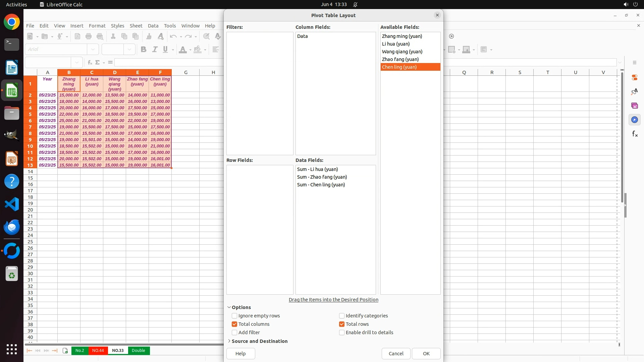The height and width of the screenshot is (362, 644).
Task: Open the Gallery sidebar icon
Action: [x=634, y=106]
